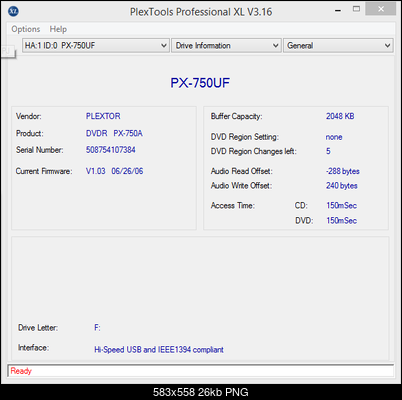Click the 2048 KB buffer capacity value
402x400 pixels.
point(340,116)
